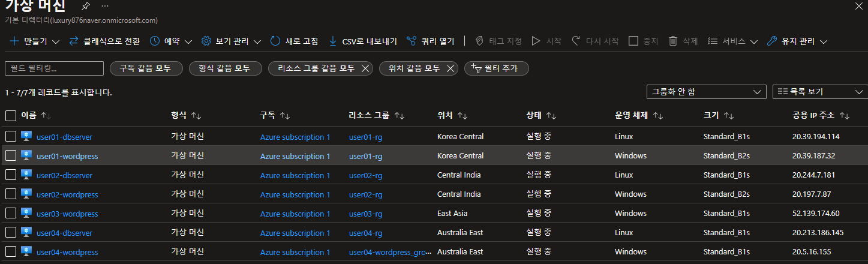
Task: Remove the 리소스 그룹 filter with X
Action: 364,68
